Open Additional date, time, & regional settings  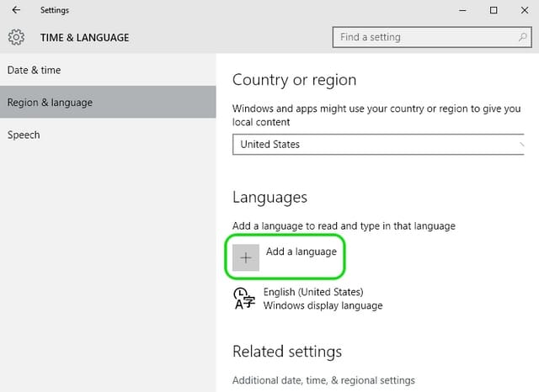pos(323,380)
